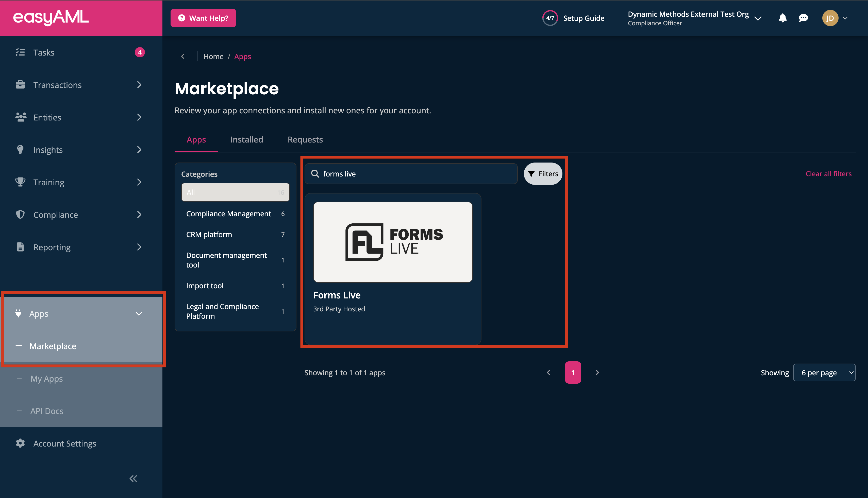
Task: Switch to the Requests tab
Action: (x=305, y=139)
